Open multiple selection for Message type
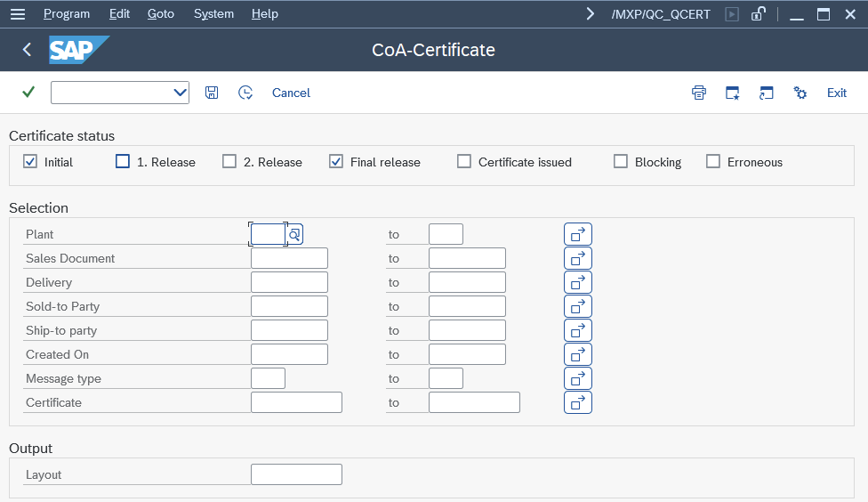Screen dimensions: 868x502 (x=578, y=378)
